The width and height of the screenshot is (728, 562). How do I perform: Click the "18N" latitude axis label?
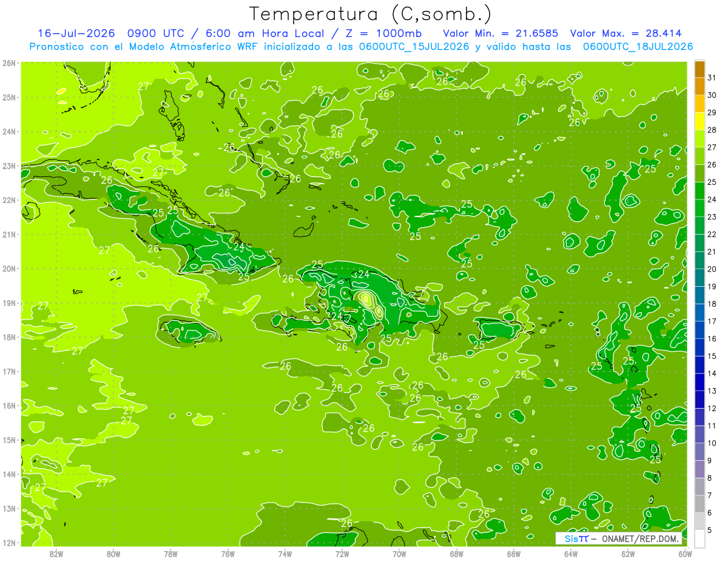(x=9, y=337)
